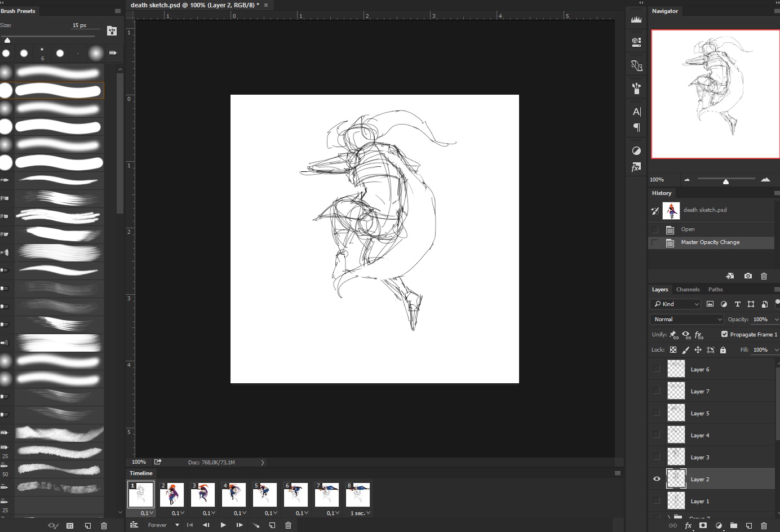Select the Open history state
Screen dimensions: 780x532
[x=688, y=229]
